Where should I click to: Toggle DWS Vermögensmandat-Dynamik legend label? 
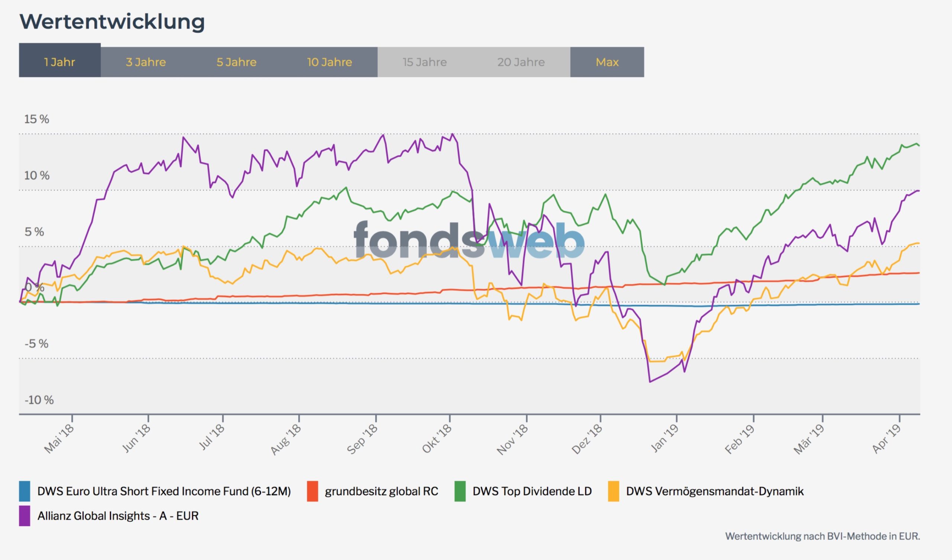(x=715, y=491)
